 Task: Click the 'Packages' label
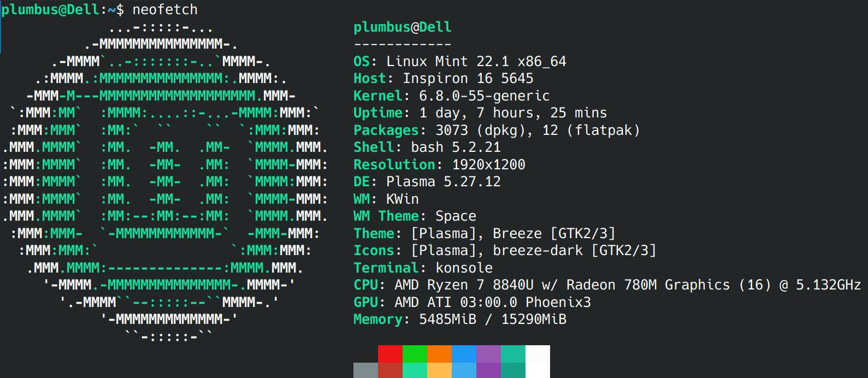pos(386,130)
